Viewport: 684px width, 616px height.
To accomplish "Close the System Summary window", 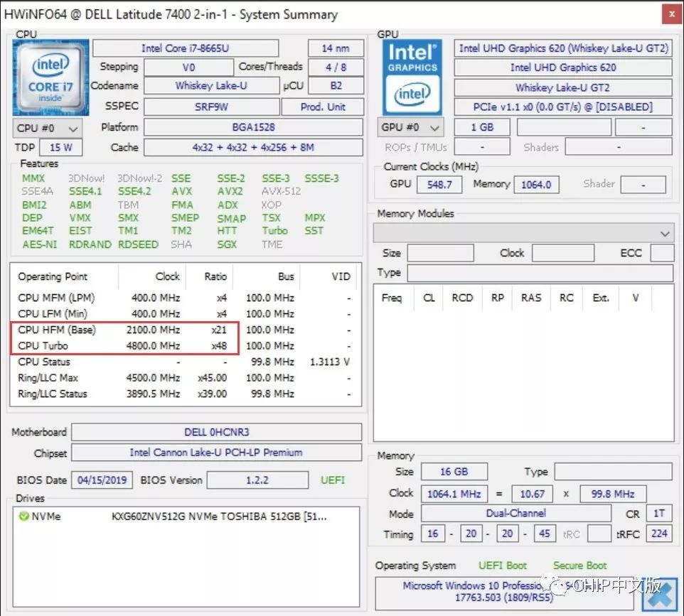I will coord(672,14).
